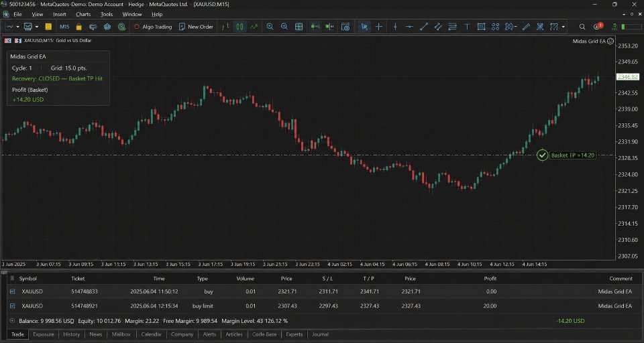Open a New Order ticket
The image size is (644, 343).
click(196, 27)
